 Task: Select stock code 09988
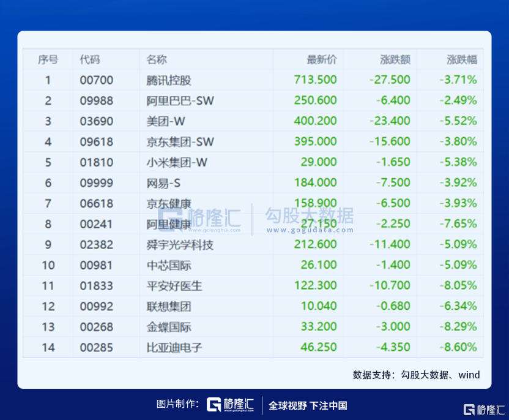click(97, 100)
